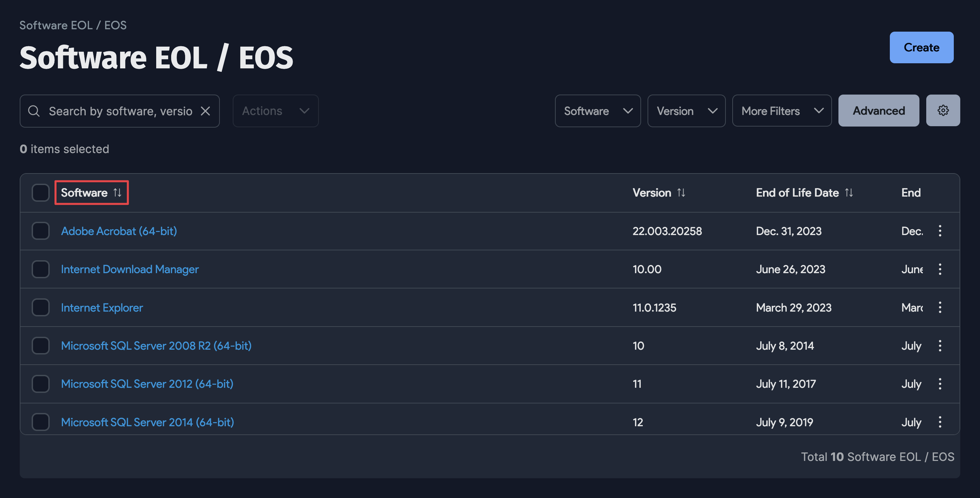
Task: Open the Version filter menu
Action: tap(686, 111)
